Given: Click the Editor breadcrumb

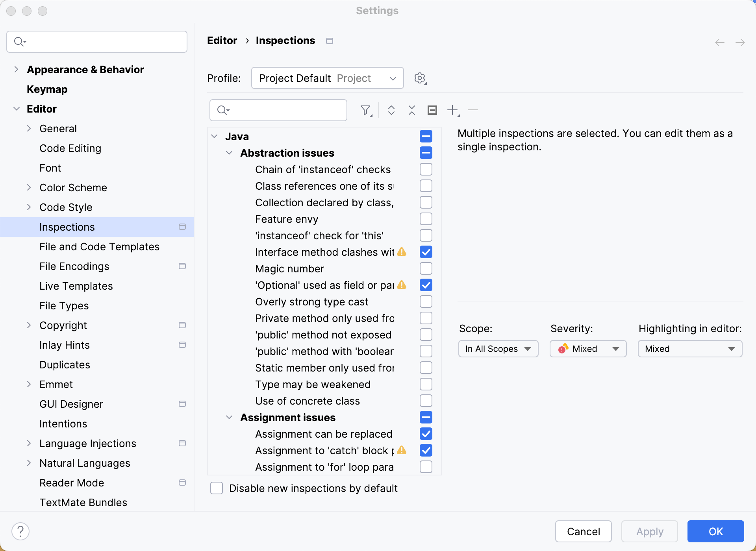Looking at the screenshot, I should [222, 41].
